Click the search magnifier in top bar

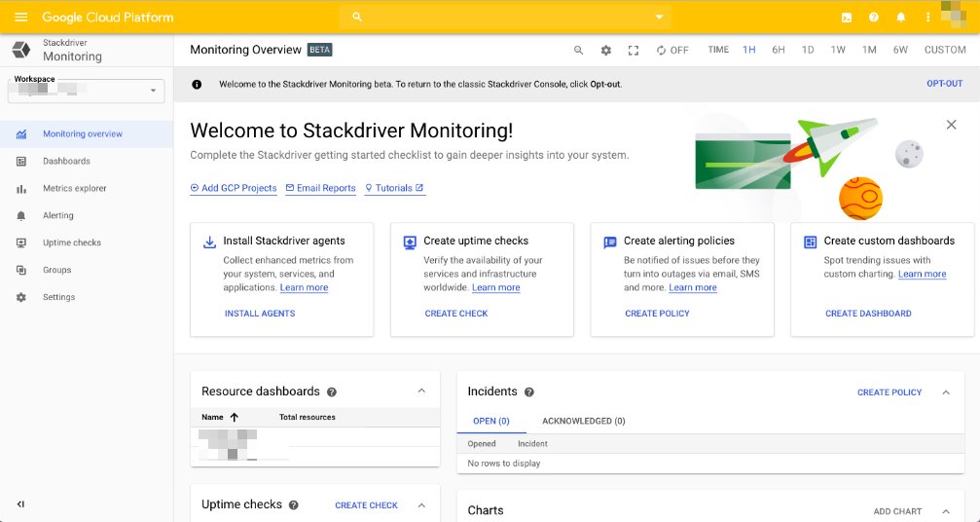[x=357, y=17]
